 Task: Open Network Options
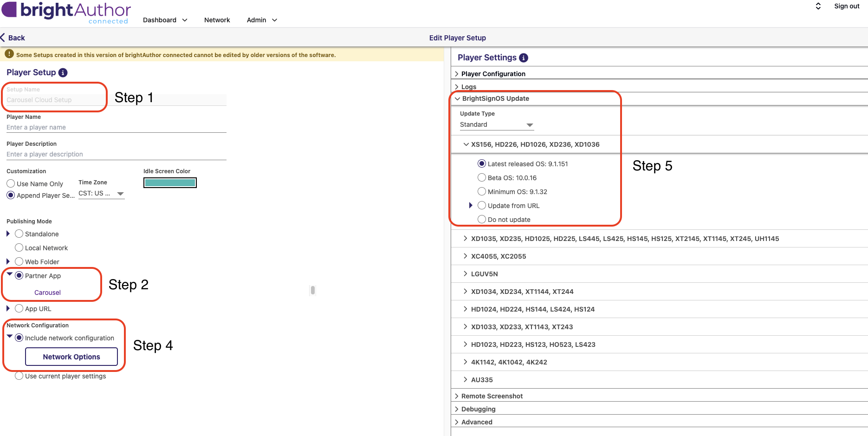coord(71,357)
